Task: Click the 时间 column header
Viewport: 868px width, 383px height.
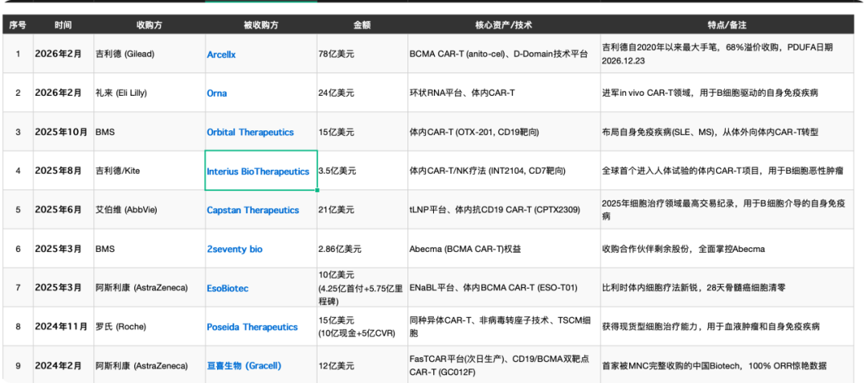Action: click(x=63, y=25)
